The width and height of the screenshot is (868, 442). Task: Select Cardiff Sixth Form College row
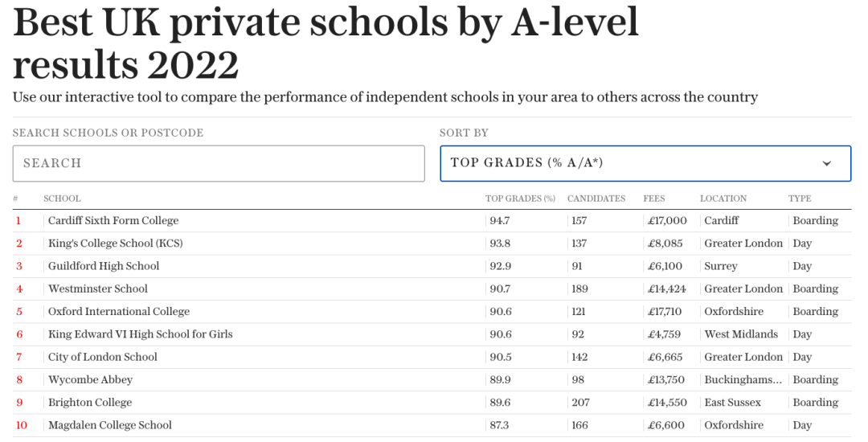(x=113, y=221)
